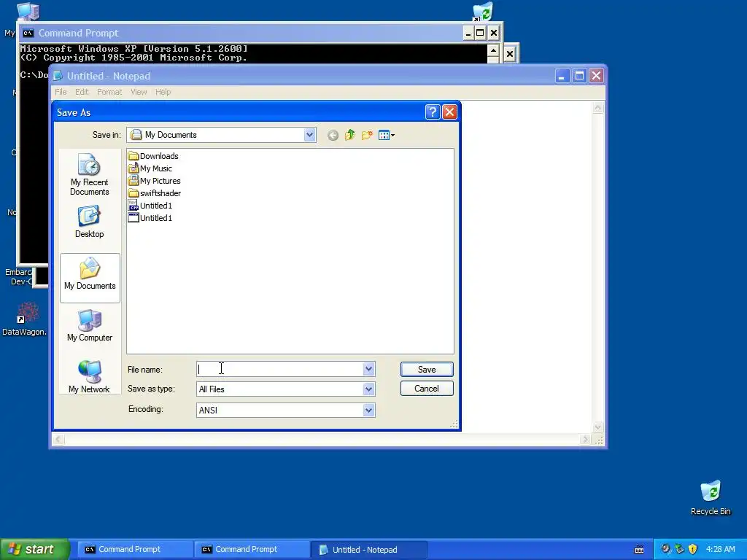
Task: Click Command Prompt scrollbar up arrow
Action: pos(493,50)
